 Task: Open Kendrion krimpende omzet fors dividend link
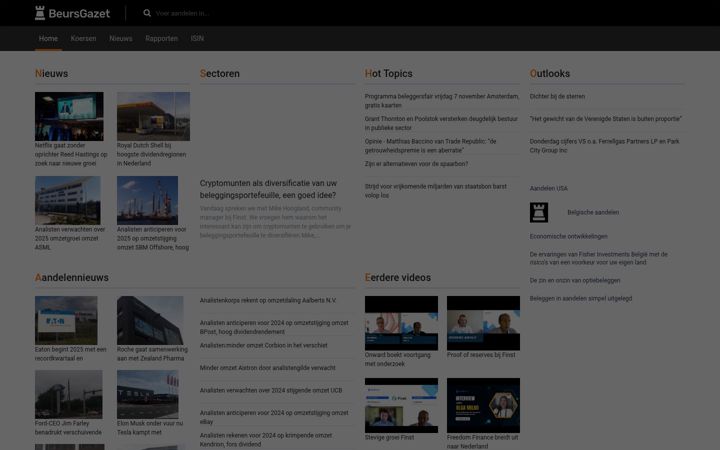pos(266,439)
